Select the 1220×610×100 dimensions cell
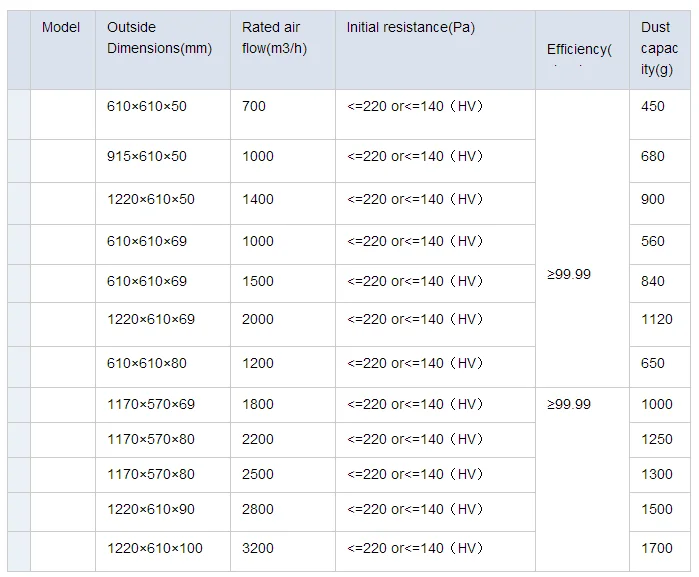The width and height of the screenshot is (699, 577). click(155, 548)
